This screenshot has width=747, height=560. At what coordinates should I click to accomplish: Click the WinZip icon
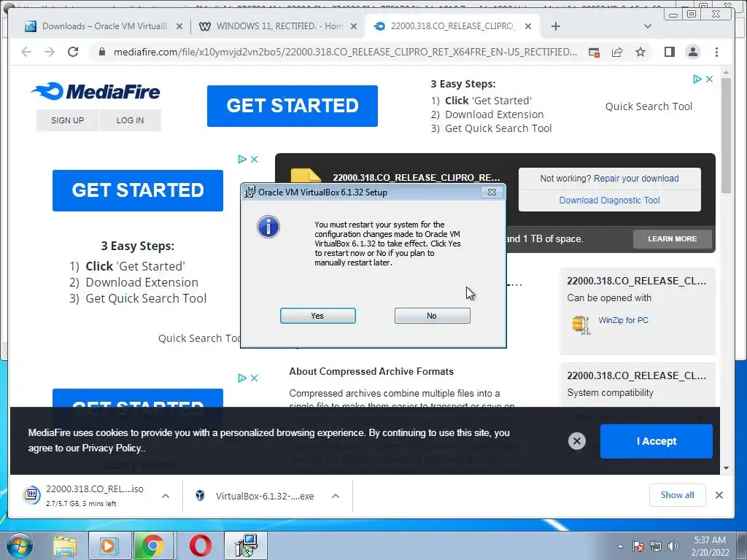(581, 324)
